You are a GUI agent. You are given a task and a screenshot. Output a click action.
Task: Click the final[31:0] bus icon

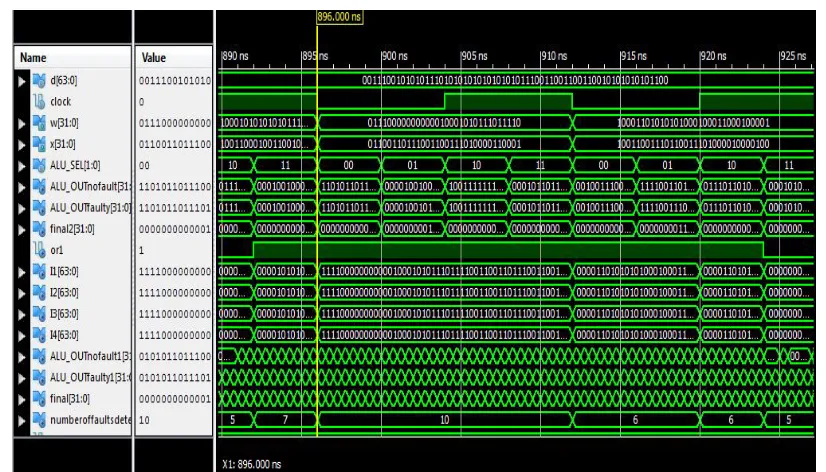click(39, 399)
